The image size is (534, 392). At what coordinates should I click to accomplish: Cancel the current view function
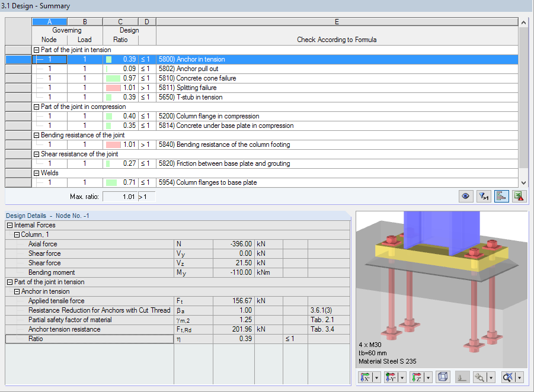click(507, 377)
